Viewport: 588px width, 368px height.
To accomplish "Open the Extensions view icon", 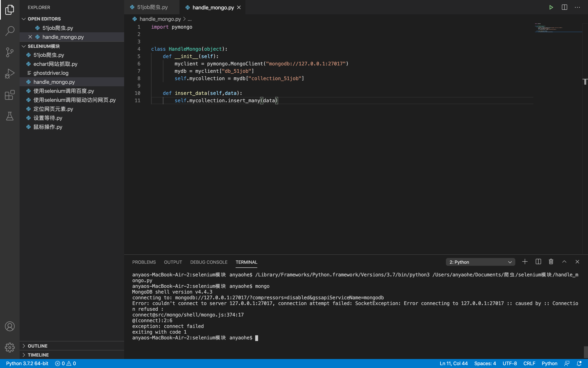I will point(10,95).
